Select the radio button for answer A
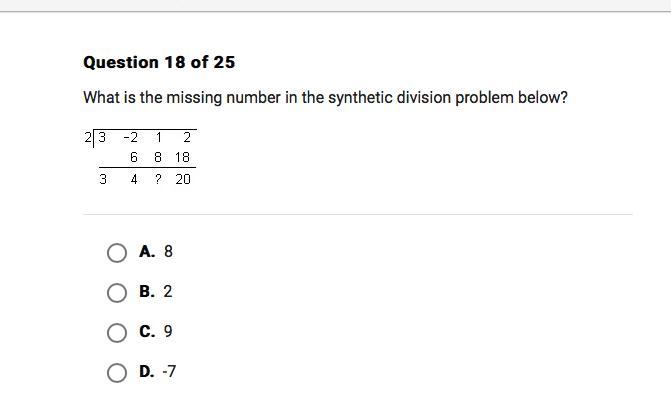Viewport: 671px width, 412px height. click(117, 253)
